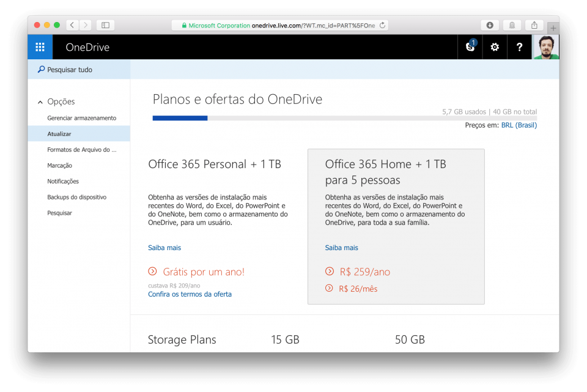This screenshot has height=392, width=587.
Task: Open OneDrive settings gear
Action: (x=494, y=46)
